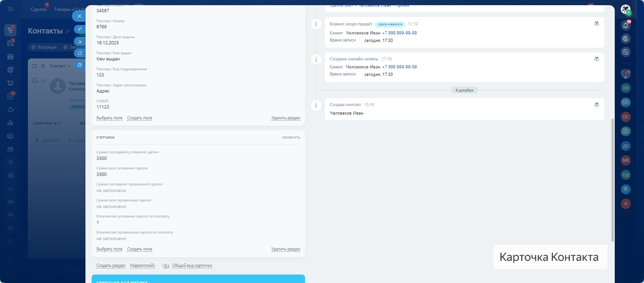The width and height of the screenshot is (644, 283).
Task: Open 'Маркетплейс' link below sections
Action: [143, 266]
